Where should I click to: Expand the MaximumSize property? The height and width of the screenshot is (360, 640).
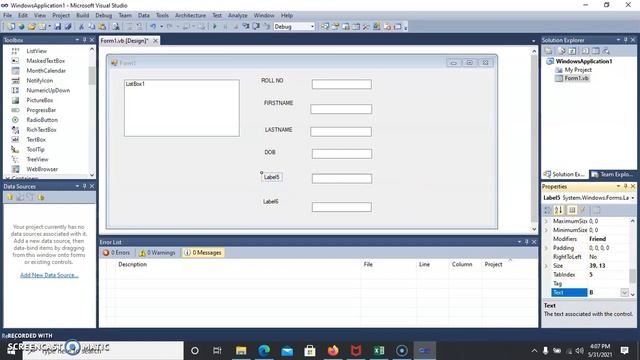coord(547,221)
